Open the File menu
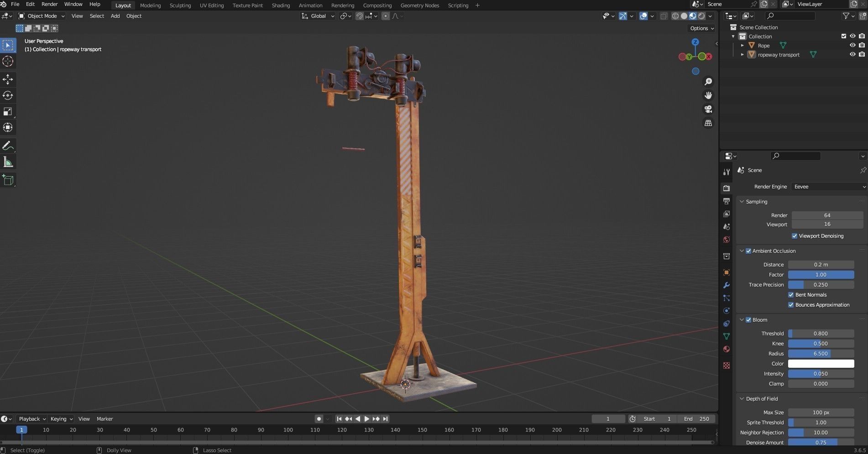Viewport: 868px width, 454px height. (15, 4)
